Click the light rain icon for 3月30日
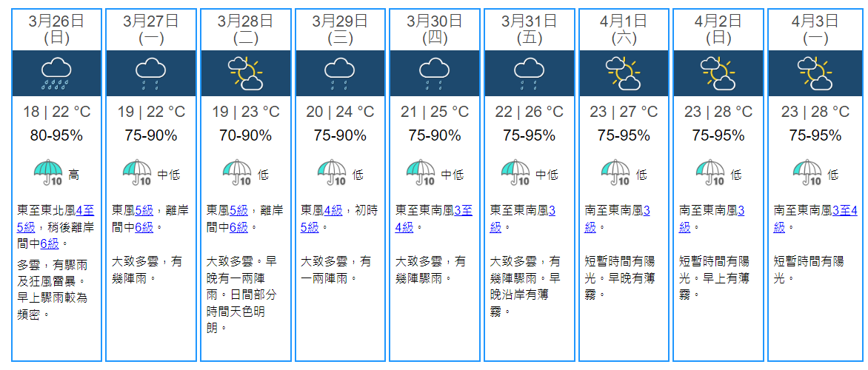868x370 pixels. (x=434, y=73)
